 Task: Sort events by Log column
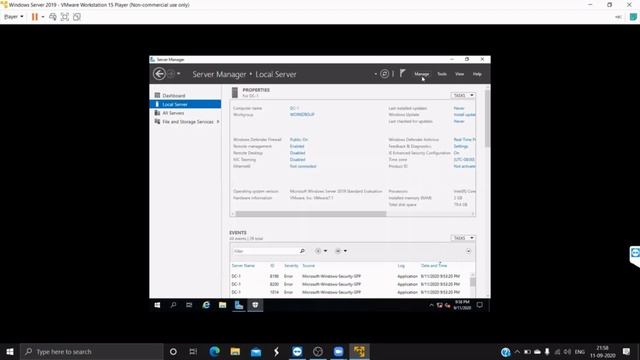pyautogui.click(x=401, y=266)
